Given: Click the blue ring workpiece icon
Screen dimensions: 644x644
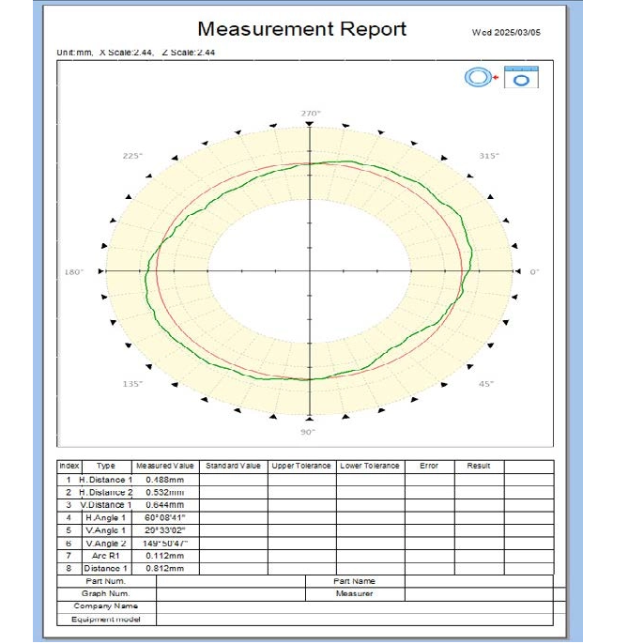Looking at the screenshot, I should (x=477, y=78).
